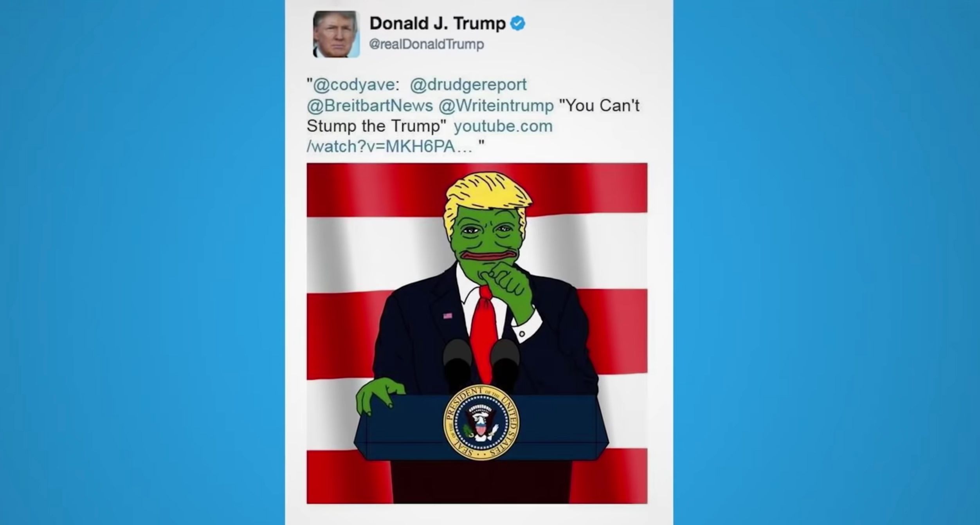Click the right black microphone
This screenshot has width=980, height=525.
tap(505, 363)
